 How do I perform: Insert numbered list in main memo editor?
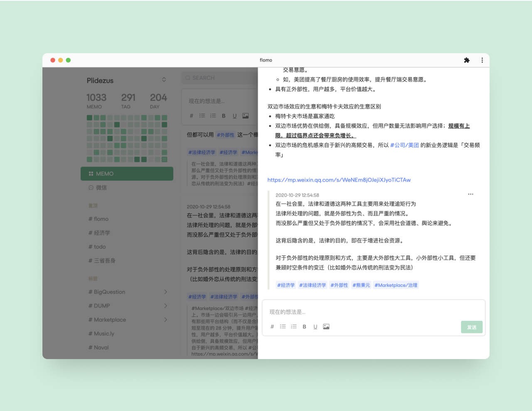[213, 116]
